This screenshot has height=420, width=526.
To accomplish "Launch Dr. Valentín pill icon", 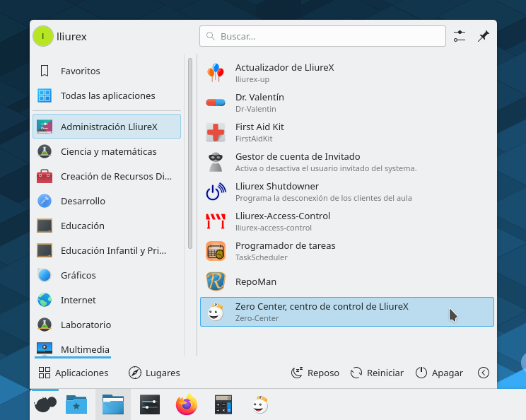I will (215, 103).
